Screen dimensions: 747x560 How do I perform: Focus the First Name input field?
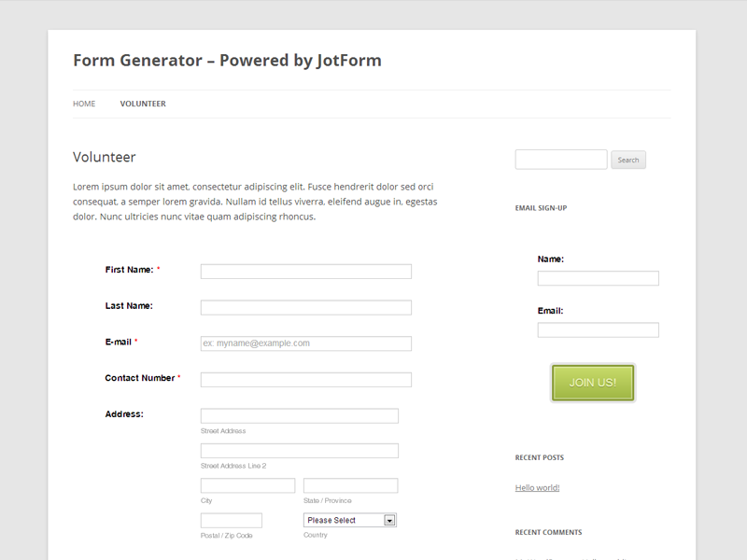click(x=305, y=272)
